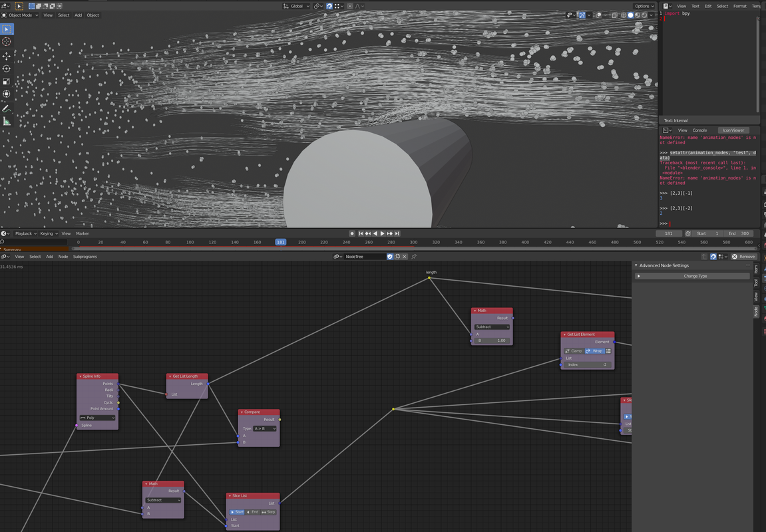Switch to rendered viewport shading
Screen dimensions: 766x532
point(644,15)
